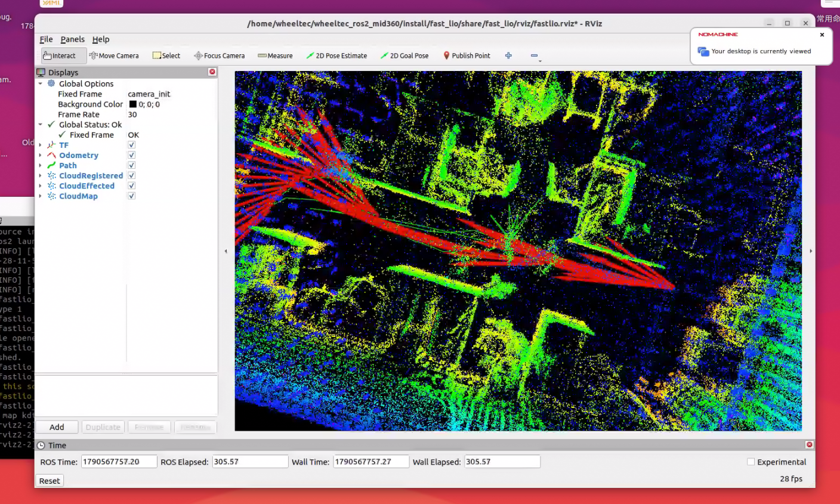Click the Fixed Frame value camera_init
The width and height of the screenshot is (840, 504).
click(149, 94)
